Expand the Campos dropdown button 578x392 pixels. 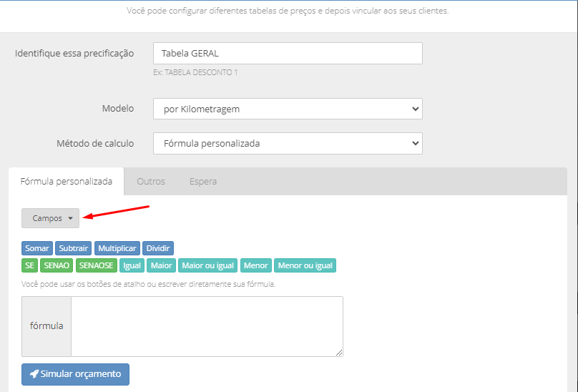point(50,218)
